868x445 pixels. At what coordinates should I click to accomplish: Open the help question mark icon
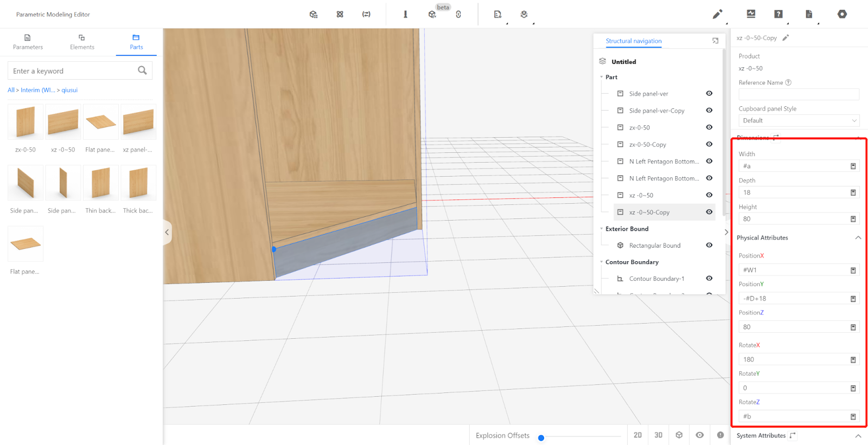coord(778,14)
